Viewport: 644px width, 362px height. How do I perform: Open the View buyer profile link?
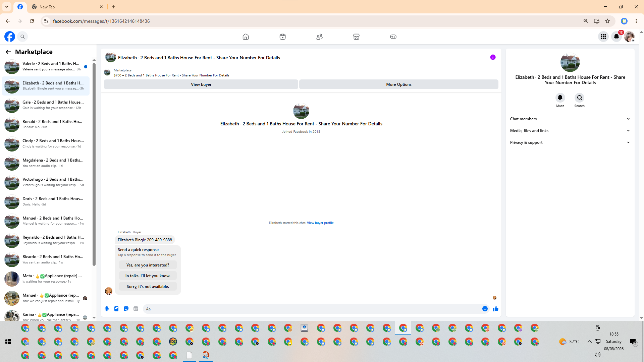click(320, 223)
